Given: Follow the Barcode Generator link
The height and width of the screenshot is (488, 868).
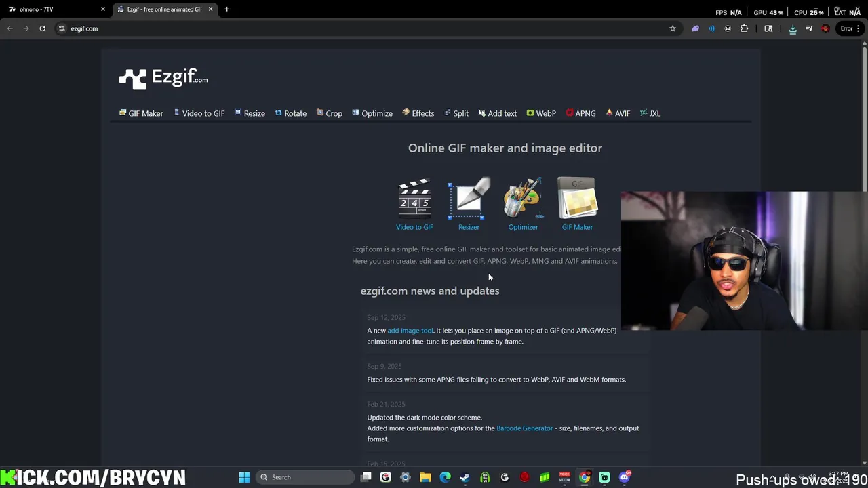Looking at the screenshot, I should pyautogui.click(x=524, y=428).
